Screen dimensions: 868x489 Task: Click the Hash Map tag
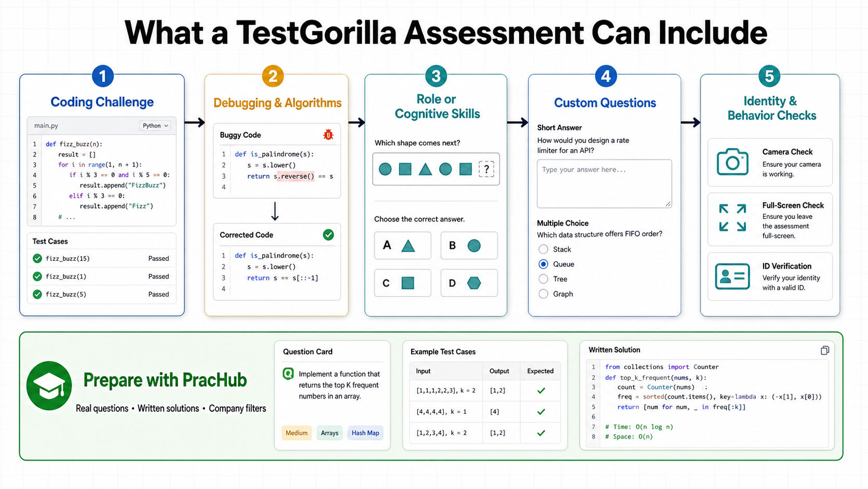coord(365,433)
